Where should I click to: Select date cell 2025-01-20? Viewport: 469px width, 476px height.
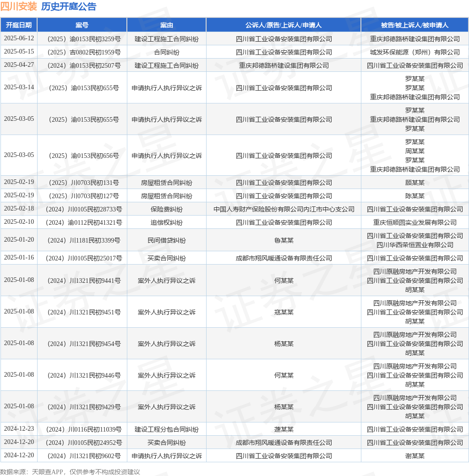tap(19, 240)
